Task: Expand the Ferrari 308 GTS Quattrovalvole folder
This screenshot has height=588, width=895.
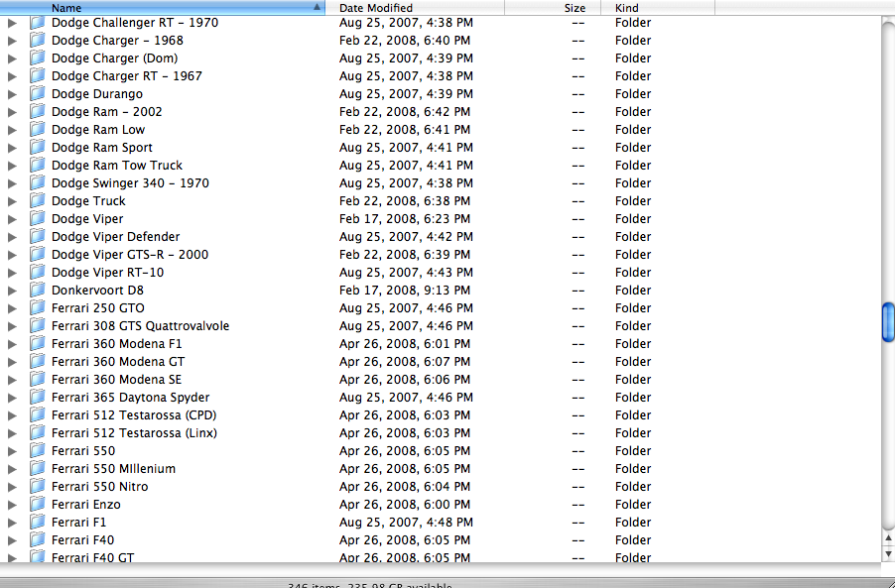Action: pos(12,326)
